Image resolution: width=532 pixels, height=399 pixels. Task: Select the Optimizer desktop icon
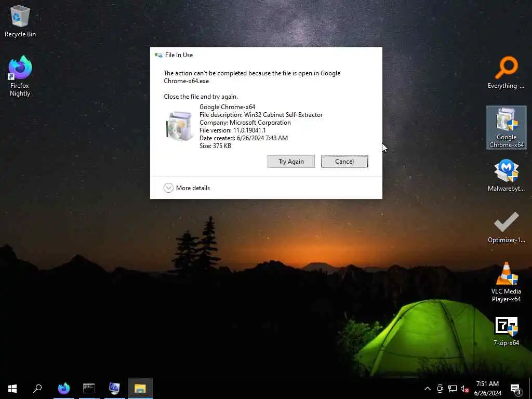coord(506,227)
